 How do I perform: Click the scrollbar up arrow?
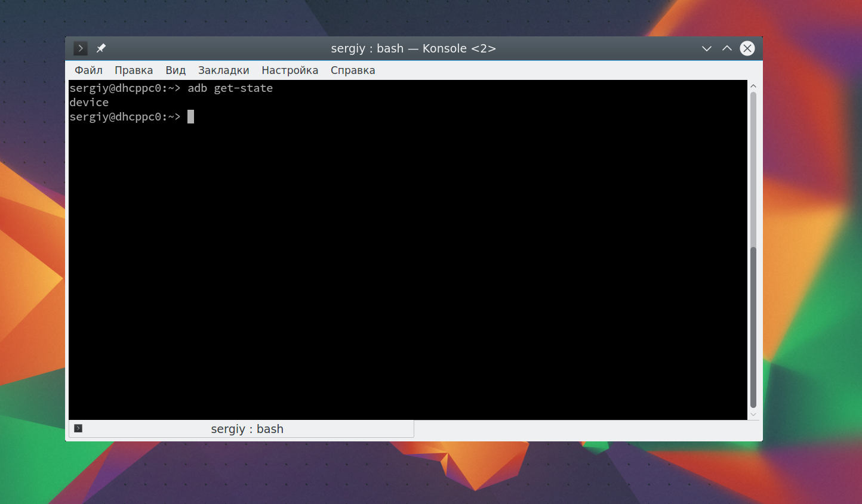[753, 86]
